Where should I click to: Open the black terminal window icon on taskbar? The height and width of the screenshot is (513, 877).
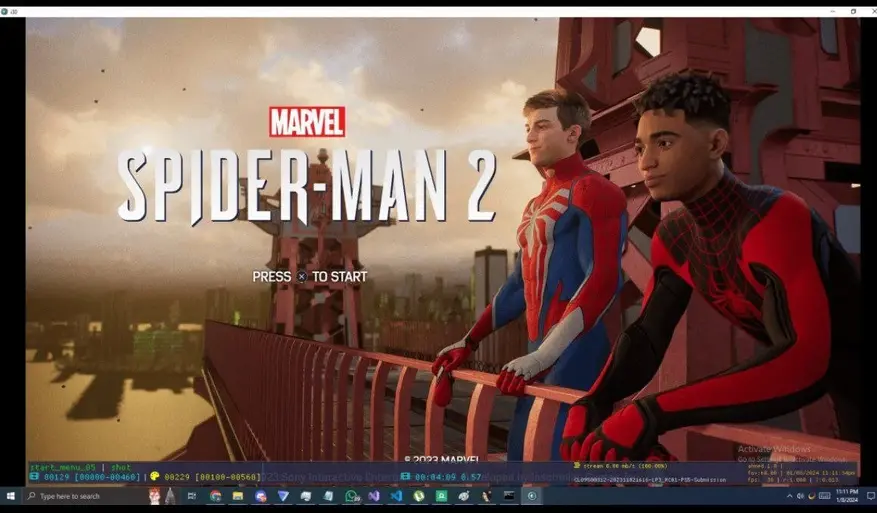tap(509, 496)
